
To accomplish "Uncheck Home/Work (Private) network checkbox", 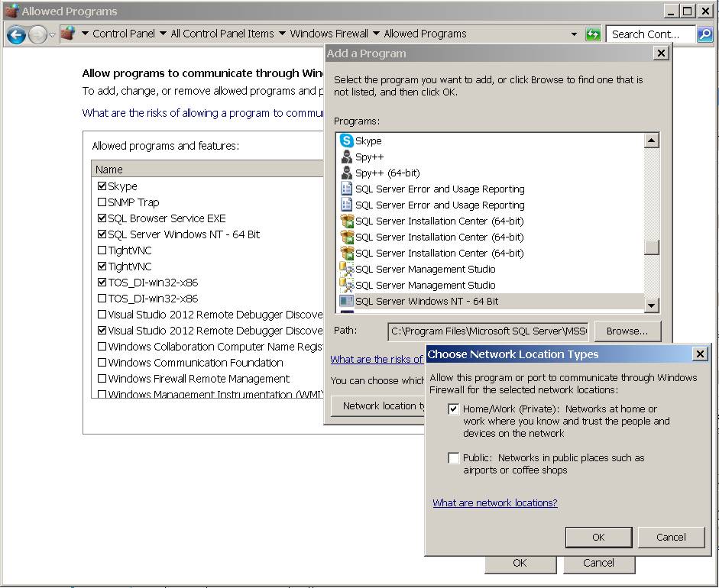I will click(454, 409).
